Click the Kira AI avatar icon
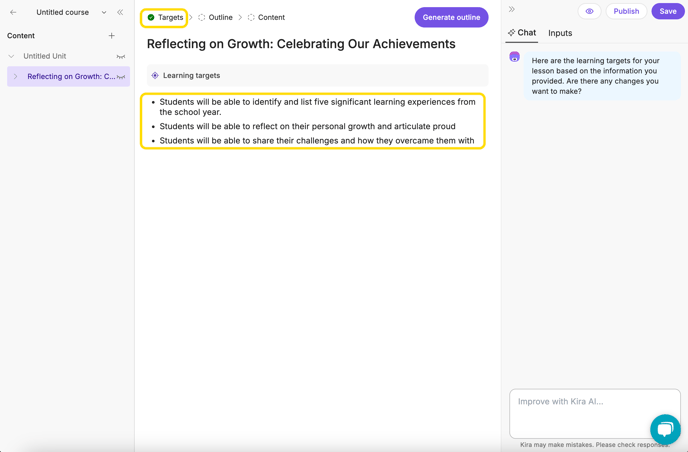The width and height of the screenshot is (688, 452). pos(515,57)
